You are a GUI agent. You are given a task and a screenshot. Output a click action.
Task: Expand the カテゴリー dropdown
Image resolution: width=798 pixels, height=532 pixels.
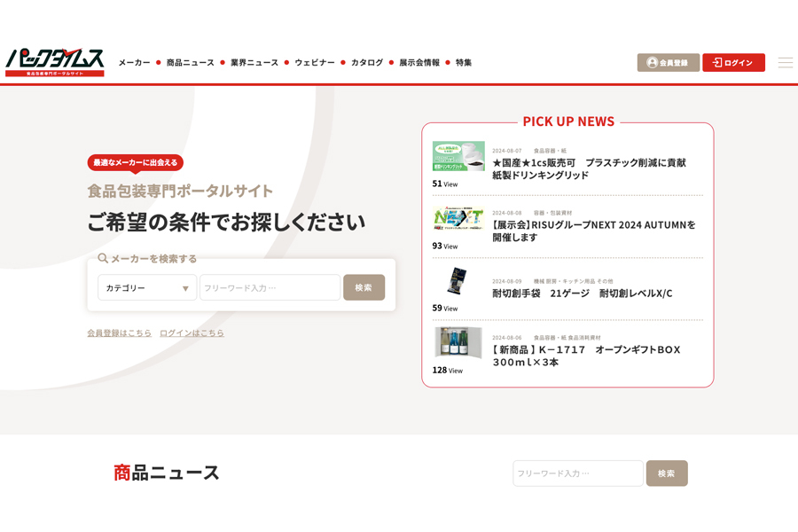pos(147,288)
